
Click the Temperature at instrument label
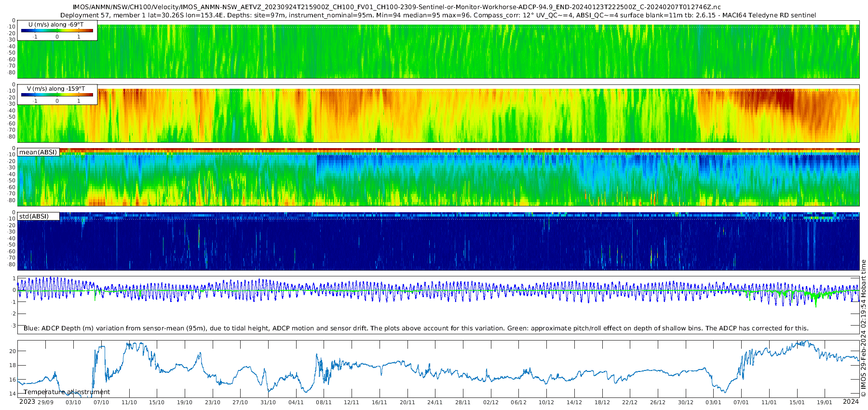(x=67, y=392)
